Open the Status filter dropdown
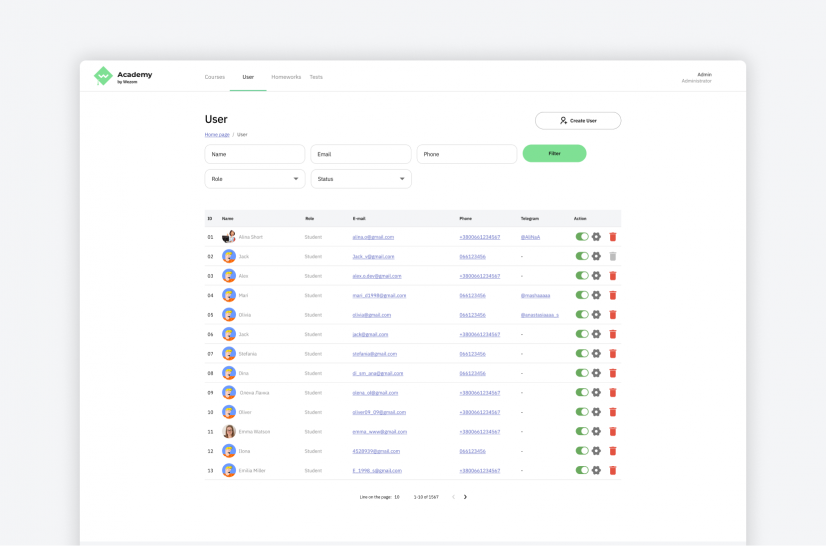The height and width of the screenshot is (546, 826). point(361,179)
